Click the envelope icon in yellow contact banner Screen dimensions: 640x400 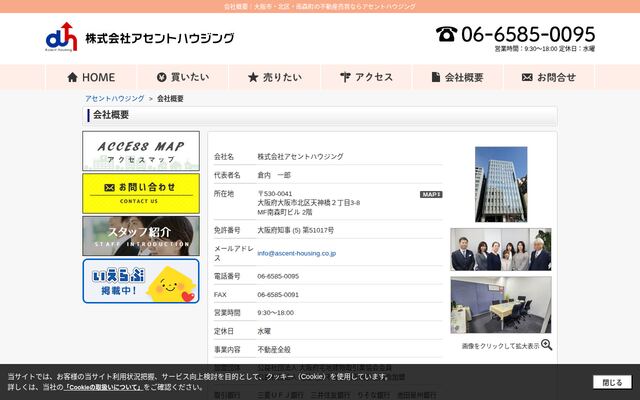click(x=109, y=187)
